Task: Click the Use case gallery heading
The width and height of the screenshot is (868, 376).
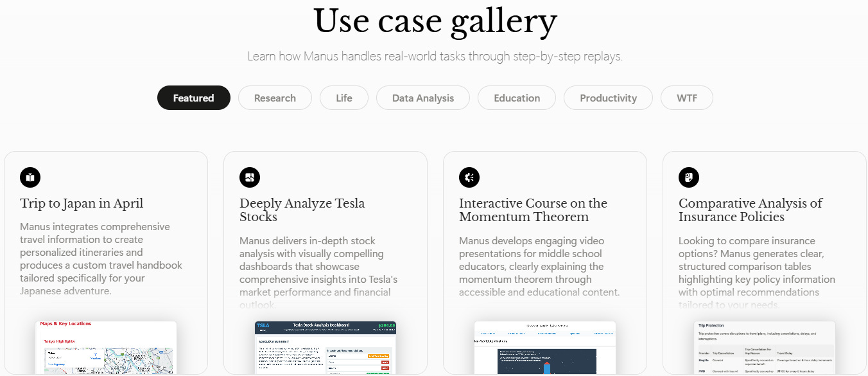Action: (435, 21)
